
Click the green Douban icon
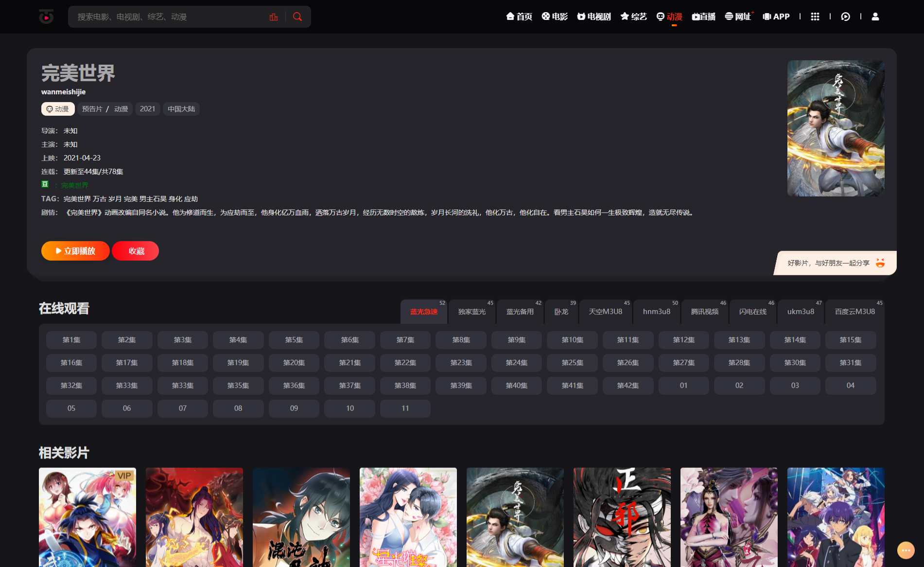tap(45, 184)
